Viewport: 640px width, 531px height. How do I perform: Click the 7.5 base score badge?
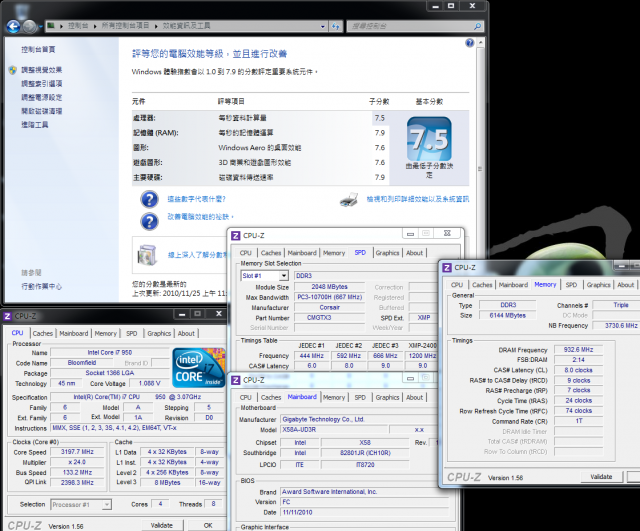(429, 139)
